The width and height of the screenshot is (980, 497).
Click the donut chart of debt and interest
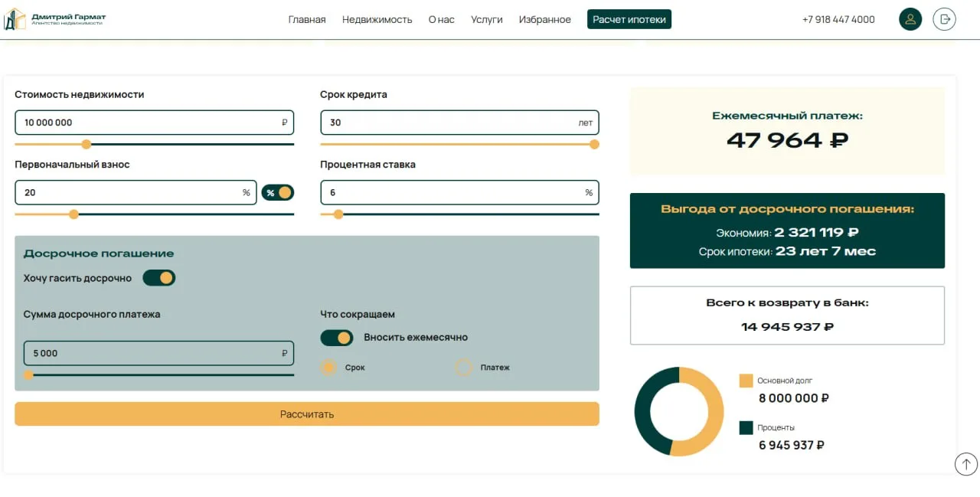(679, 411)
